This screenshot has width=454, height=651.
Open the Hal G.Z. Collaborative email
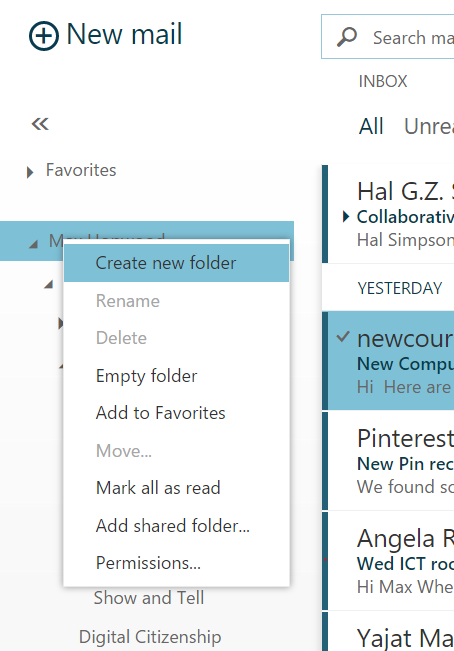(x=388, y=214)
